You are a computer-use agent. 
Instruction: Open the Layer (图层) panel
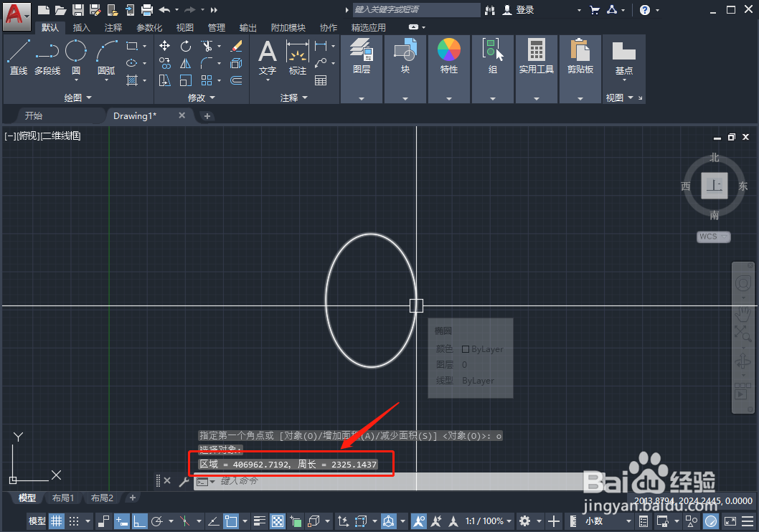coord(362,69)
